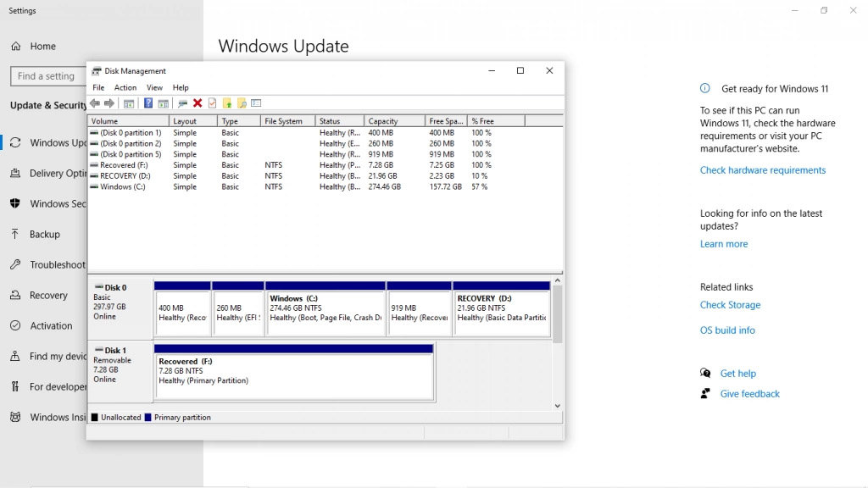Select the Windows (C:) partition block on Disk 0
Screen dimensions: 868x488
tap(325, 308)
